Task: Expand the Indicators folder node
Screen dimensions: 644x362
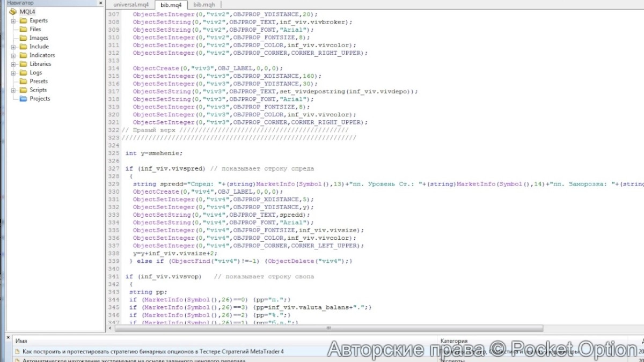Action: click(13, 55)
